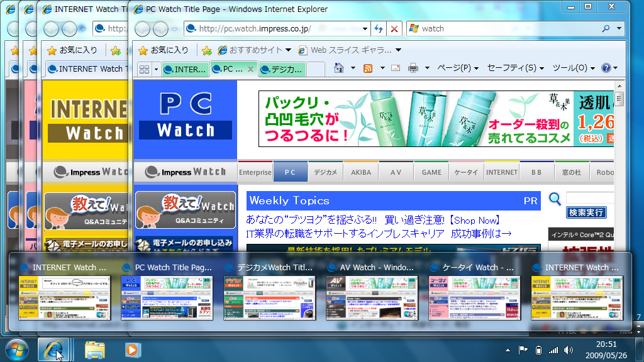Open the feeds button dropdown arrow
This screenshot has height=362, width=644.
[x=382, y=68]
